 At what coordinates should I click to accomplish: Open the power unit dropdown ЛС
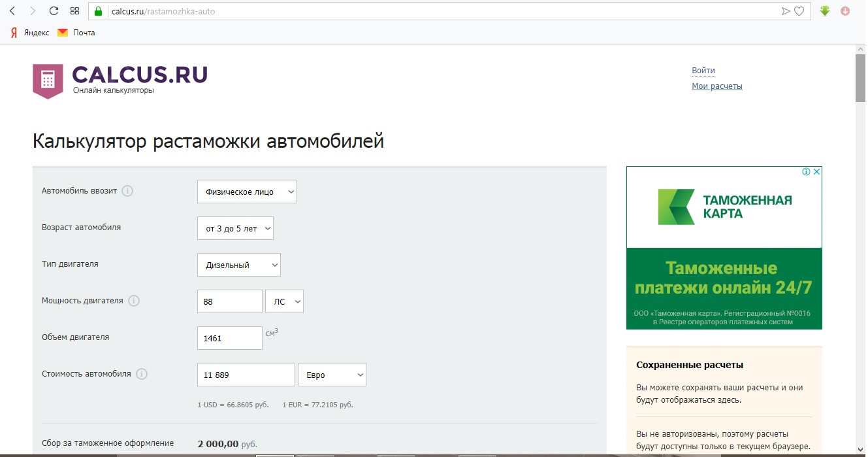(284, 301)
